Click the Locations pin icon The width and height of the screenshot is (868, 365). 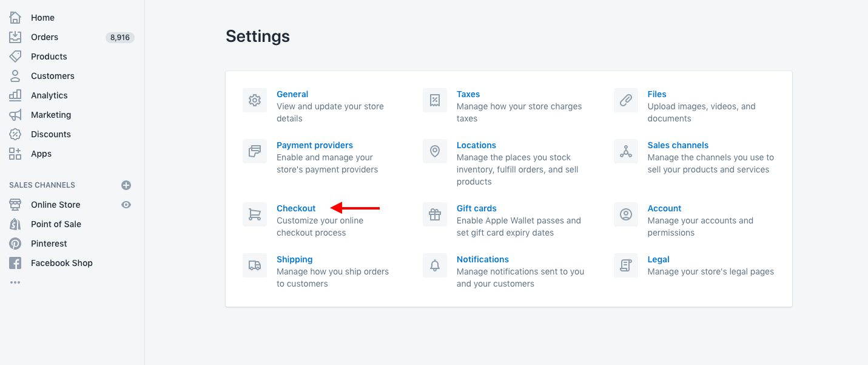click(435, 151)
